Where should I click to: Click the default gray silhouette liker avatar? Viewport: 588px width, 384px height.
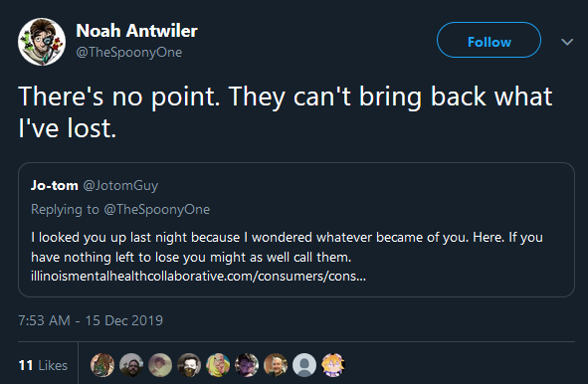coord(304,365)
